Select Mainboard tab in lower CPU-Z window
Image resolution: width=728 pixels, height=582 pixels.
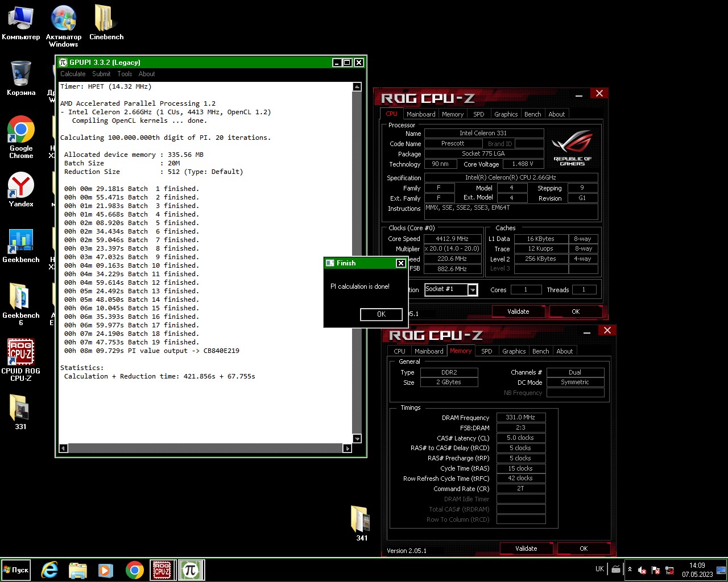click(x=429, y=351)
